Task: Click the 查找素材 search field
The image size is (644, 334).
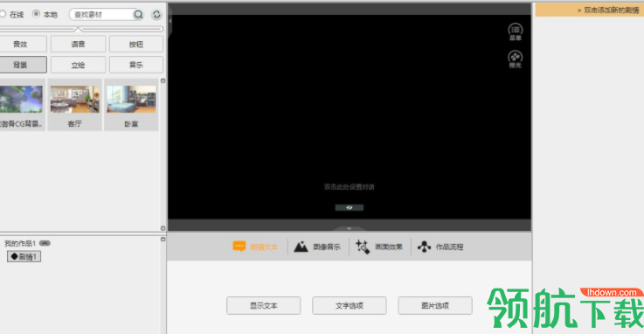Action: (x=101, y=14)
